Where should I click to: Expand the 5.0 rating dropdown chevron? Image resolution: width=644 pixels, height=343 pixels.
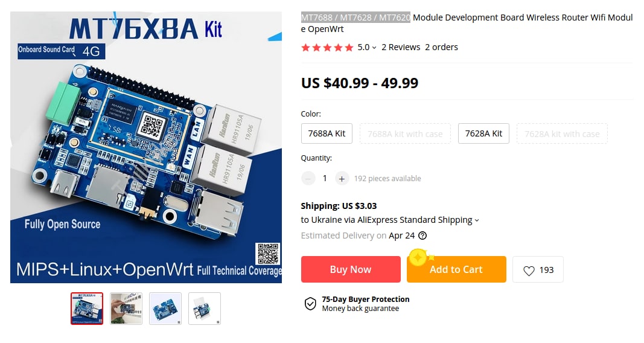pyautogui.click(x=374, y=48)
